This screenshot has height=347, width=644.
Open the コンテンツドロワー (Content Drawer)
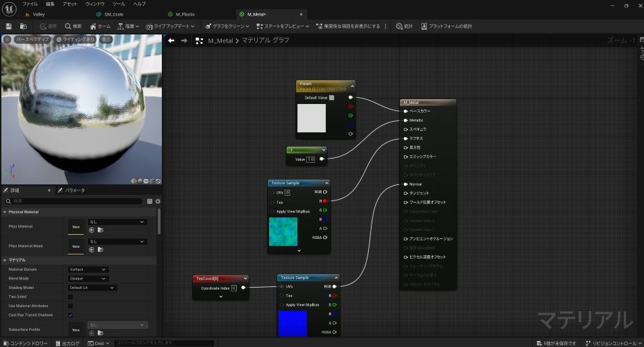click(26, 344)
